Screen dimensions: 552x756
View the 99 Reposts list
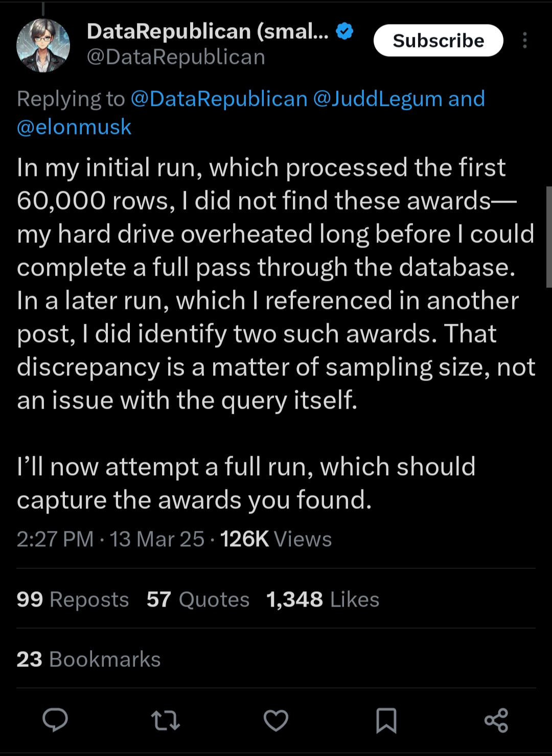[x=73, y=599]
